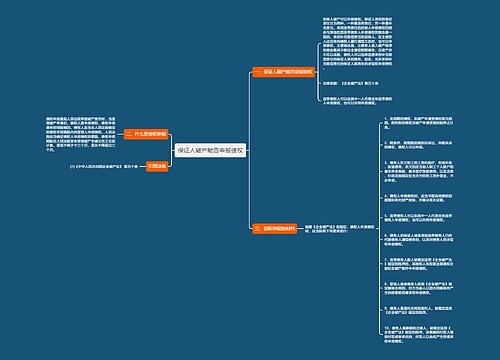
Task: Select numbered item 4 in materials list
Action: (418, 198)
